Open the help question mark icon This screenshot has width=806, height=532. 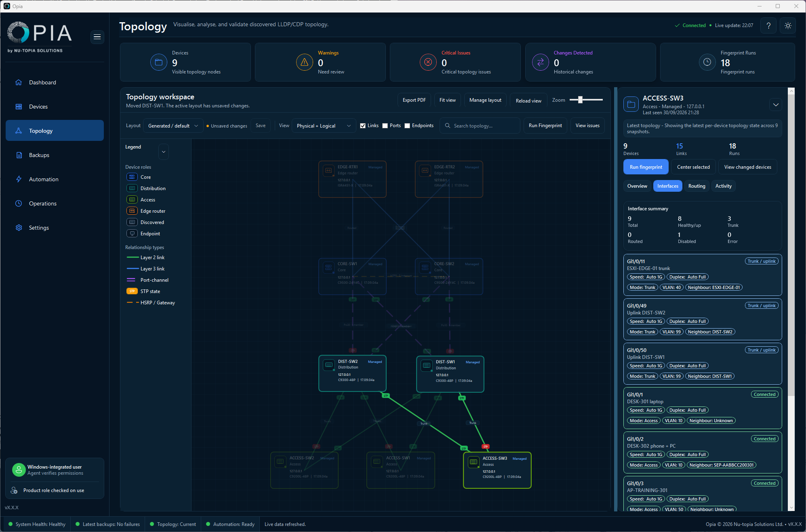pyautogui.click(x=768, y=25)
